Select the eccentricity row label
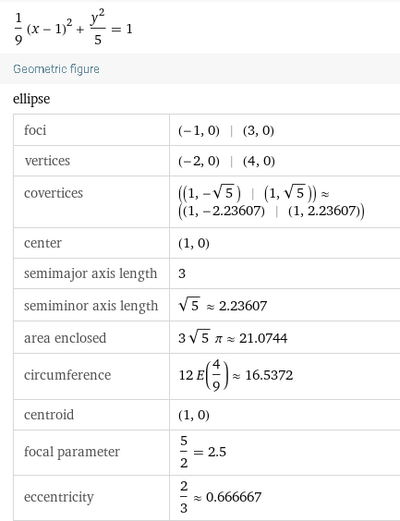This screenshot has height=521, width=400. 59,497
